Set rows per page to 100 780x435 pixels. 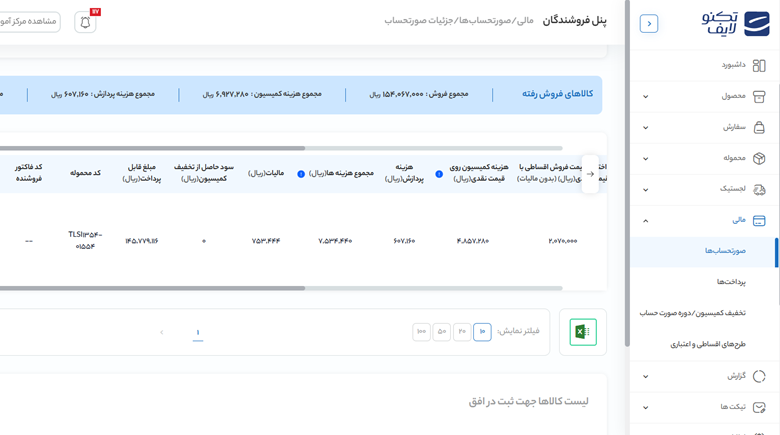421,331
